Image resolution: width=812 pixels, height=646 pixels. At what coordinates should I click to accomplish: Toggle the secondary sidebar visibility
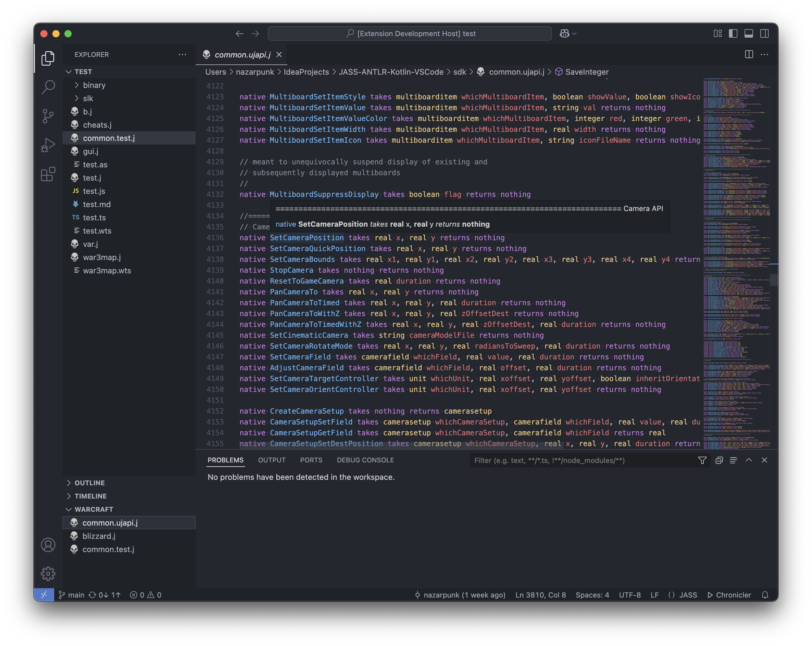click(x=764, y=33)
